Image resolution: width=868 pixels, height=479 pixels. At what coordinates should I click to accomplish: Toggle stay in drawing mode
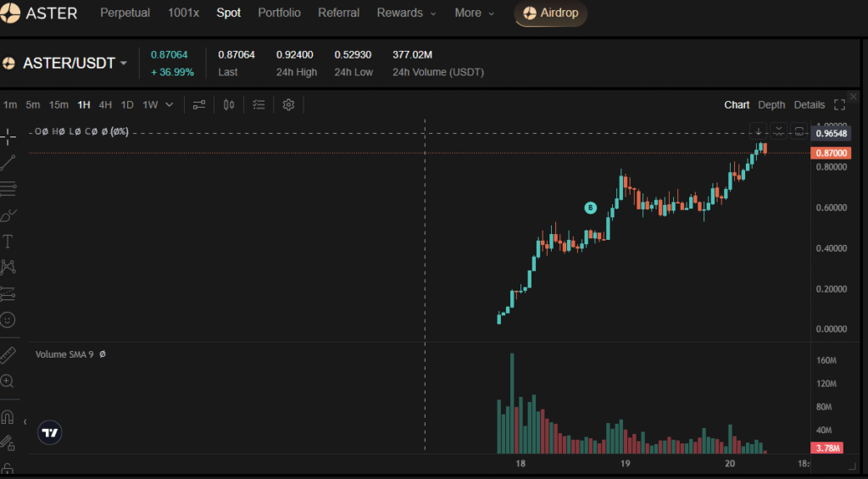(x=7, y=443)
